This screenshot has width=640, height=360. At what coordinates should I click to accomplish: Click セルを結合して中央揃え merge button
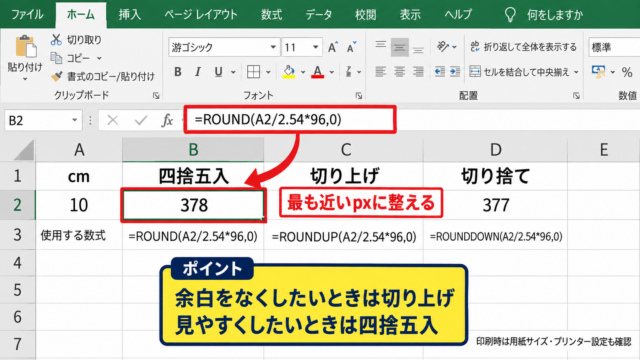(x=519, y=72)
